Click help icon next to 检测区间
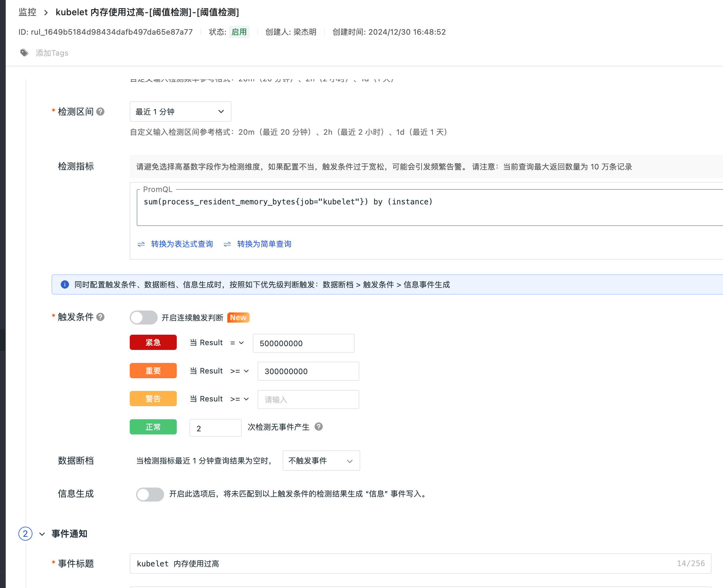This screenshot has height=588, width=723. coord(100,112)
